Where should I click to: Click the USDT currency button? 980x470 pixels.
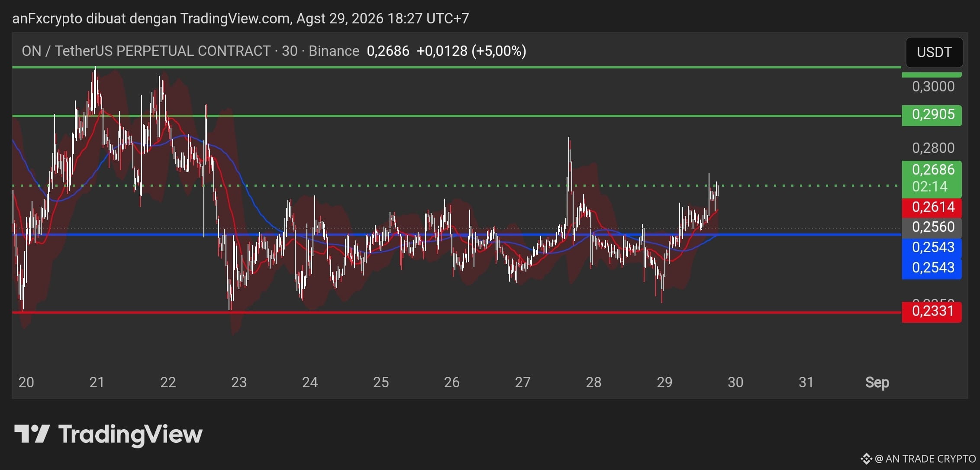(934, 52)
